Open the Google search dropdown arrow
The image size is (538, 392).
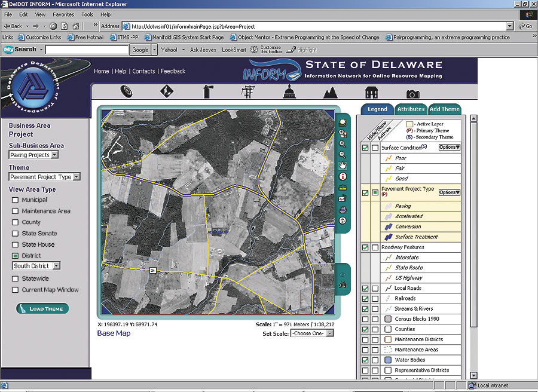coord(154,50)
